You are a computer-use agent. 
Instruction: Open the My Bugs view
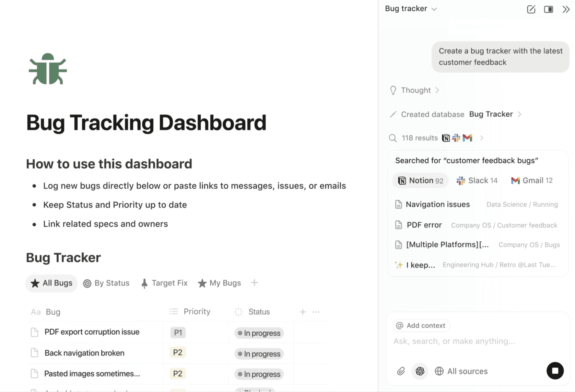click(219, 283)
